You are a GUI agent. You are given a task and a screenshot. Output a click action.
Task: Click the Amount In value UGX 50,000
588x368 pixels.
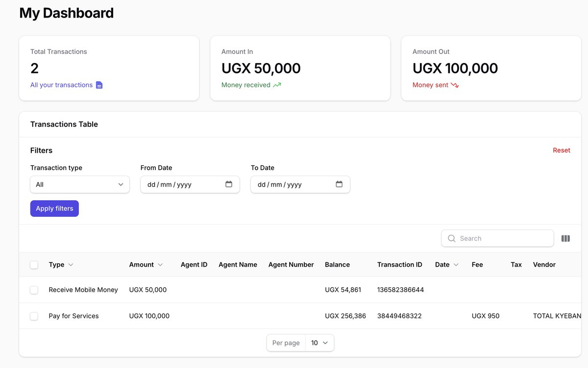[261, 68]
